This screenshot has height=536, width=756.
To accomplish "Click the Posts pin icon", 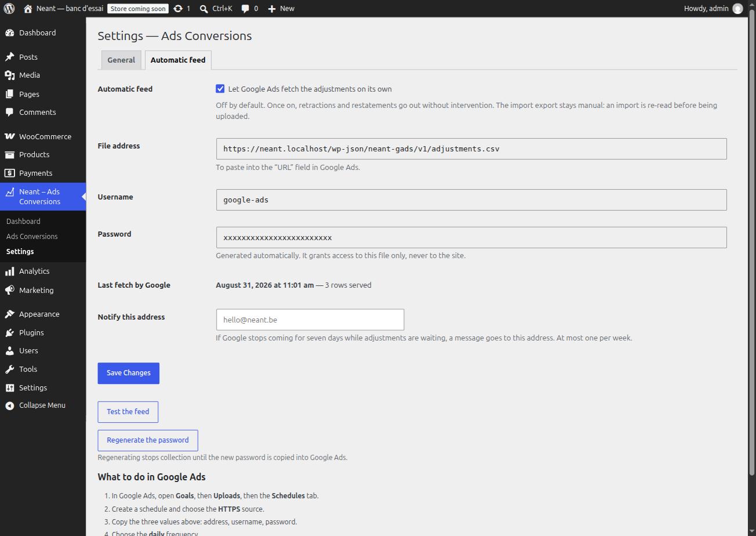I will tap(10, 57).
